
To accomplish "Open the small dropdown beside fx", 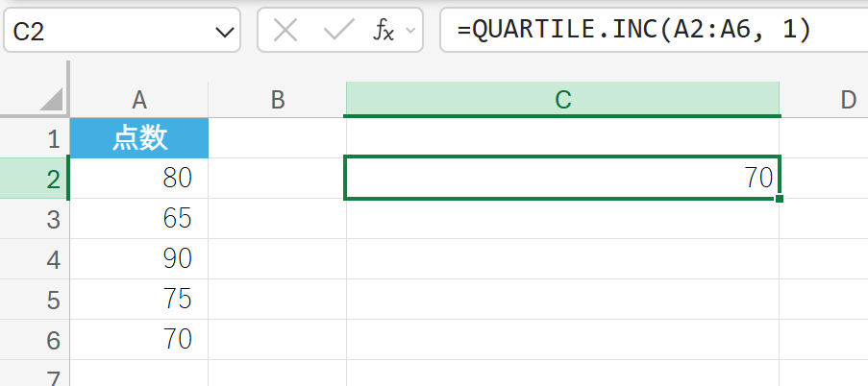I will point(412,32).
